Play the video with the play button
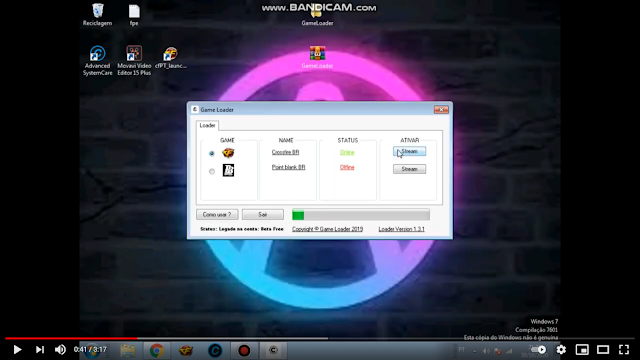The width and height of the screenshot is (640, 360). 17,350
